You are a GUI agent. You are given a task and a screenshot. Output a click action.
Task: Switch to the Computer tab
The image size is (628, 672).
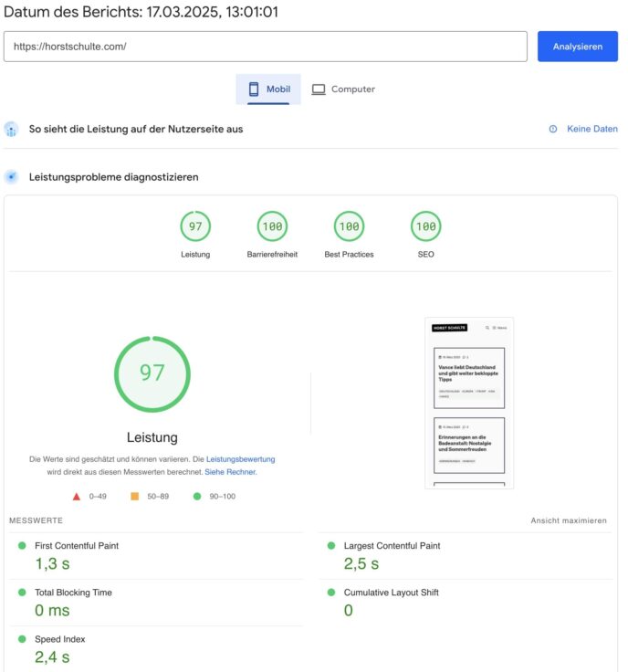[343, 89]
